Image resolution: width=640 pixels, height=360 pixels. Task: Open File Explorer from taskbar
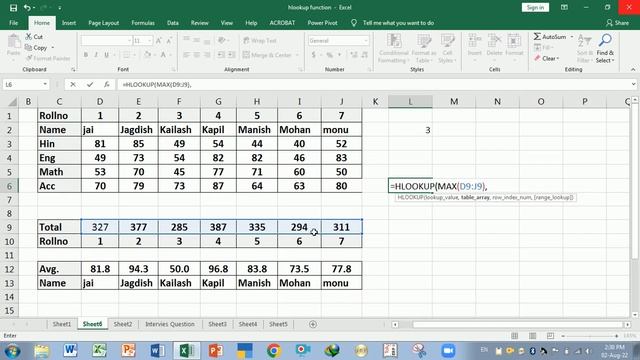pyautogui.click(x=41, y=351)
